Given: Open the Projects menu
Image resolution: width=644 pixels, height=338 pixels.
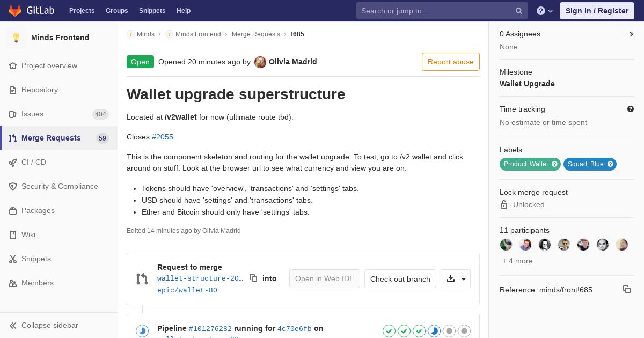Looking at the screenshot, I should [x=82, y=11].
